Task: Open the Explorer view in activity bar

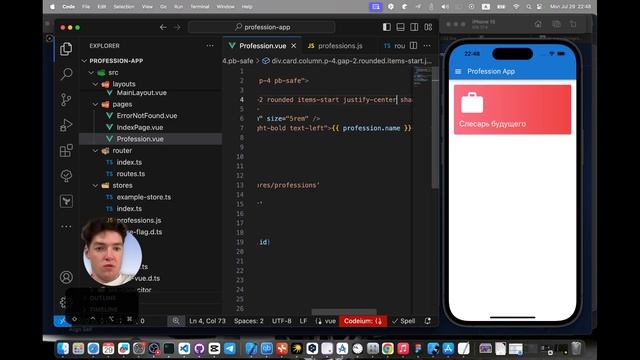Action: [x=66, y=49]
